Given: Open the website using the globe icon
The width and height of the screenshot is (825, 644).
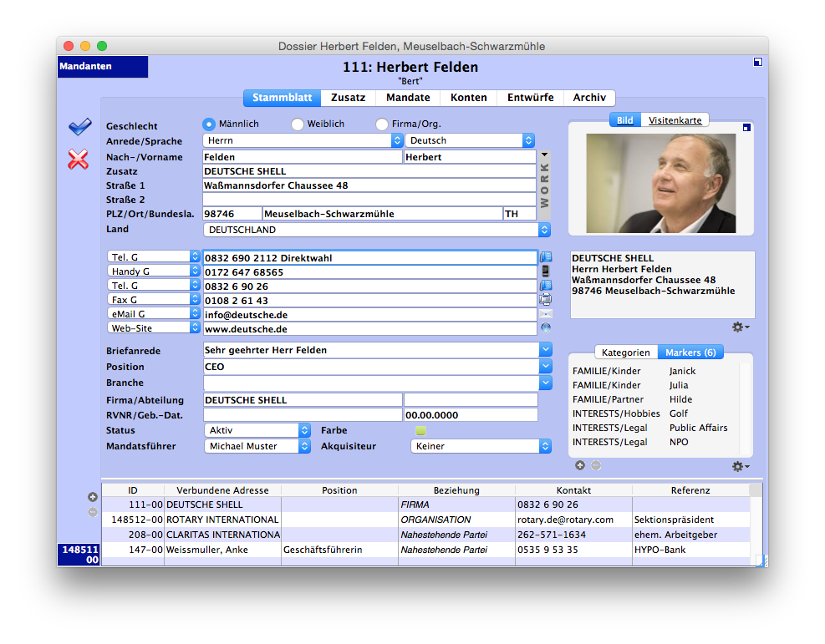Looking at the screenshot, I should 546,327.
